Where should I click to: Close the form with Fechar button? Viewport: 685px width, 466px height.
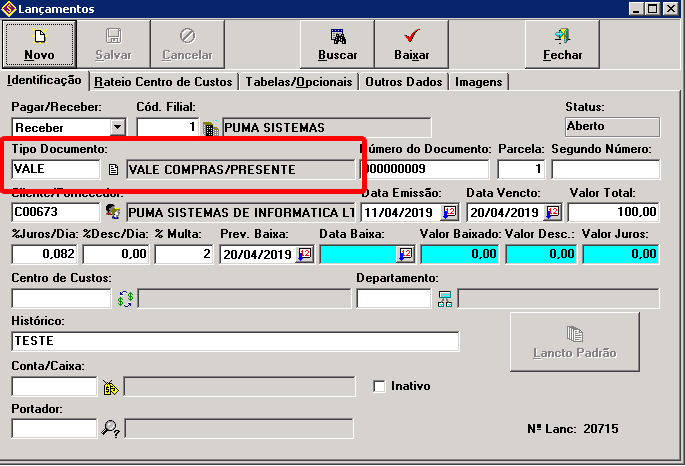coord(562,43)
